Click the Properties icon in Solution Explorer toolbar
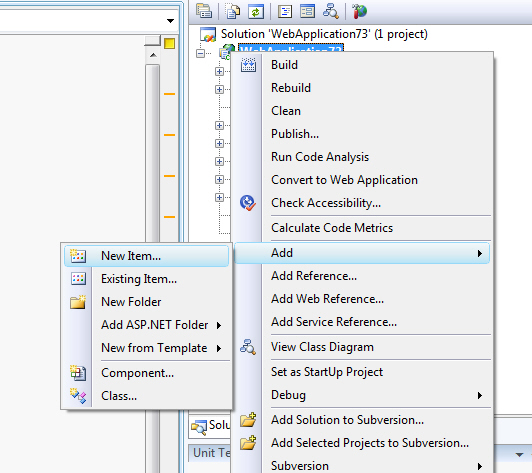Screen dimensions: 532x473 (204, 11)
